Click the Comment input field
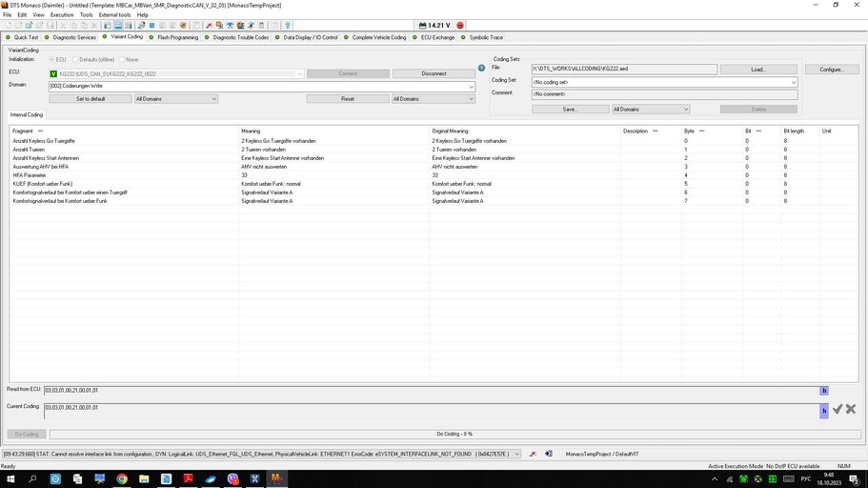Viewport: 868px width, 488px height. coord(664,94)
